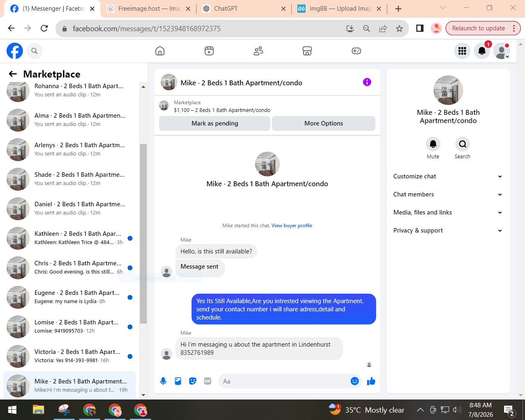Image resolution: width=525 pixels, height=420 pixels.
Task: Click More Options button
Action: tap(324, 123)
